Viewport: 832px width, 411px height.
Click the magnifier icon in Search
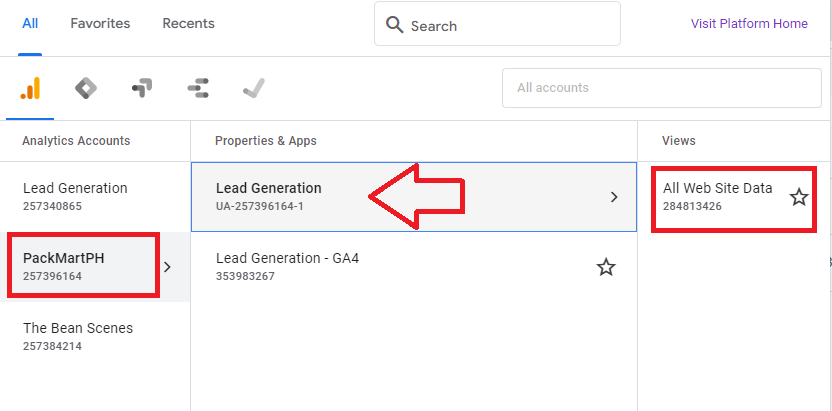click(394, 24)
